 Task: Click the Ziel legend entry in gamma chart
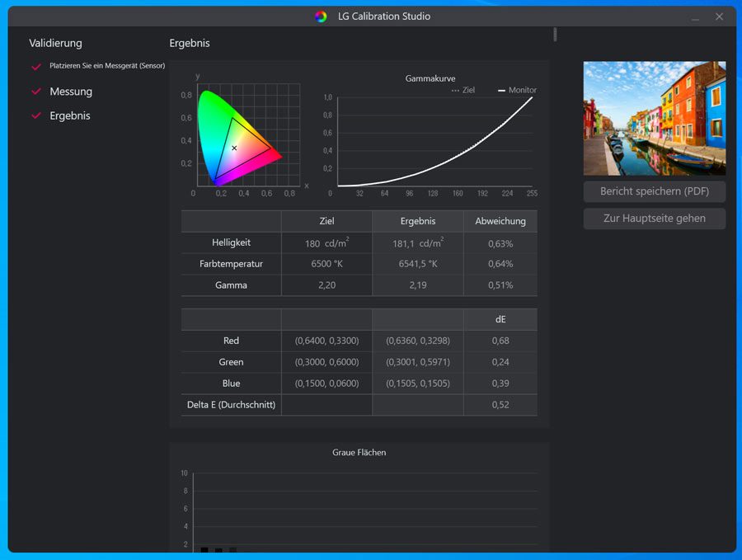point(463,90)
